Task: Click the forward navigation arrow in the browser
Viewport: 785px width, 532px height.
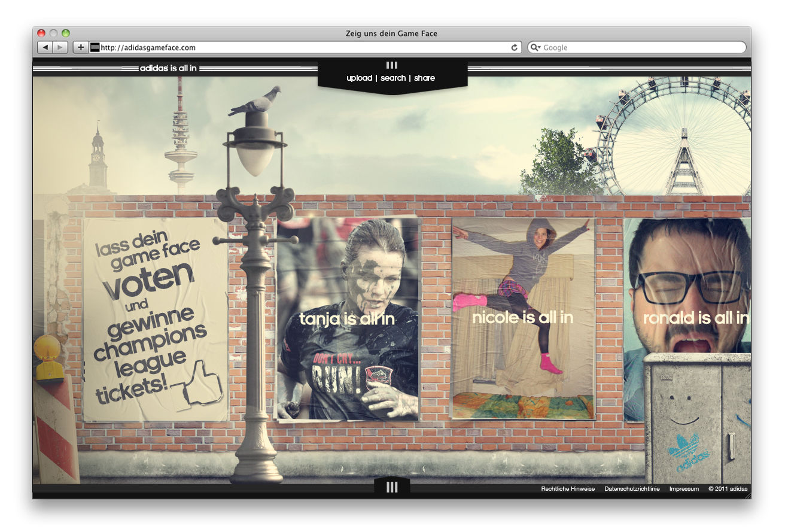Action: click(60, 47)
